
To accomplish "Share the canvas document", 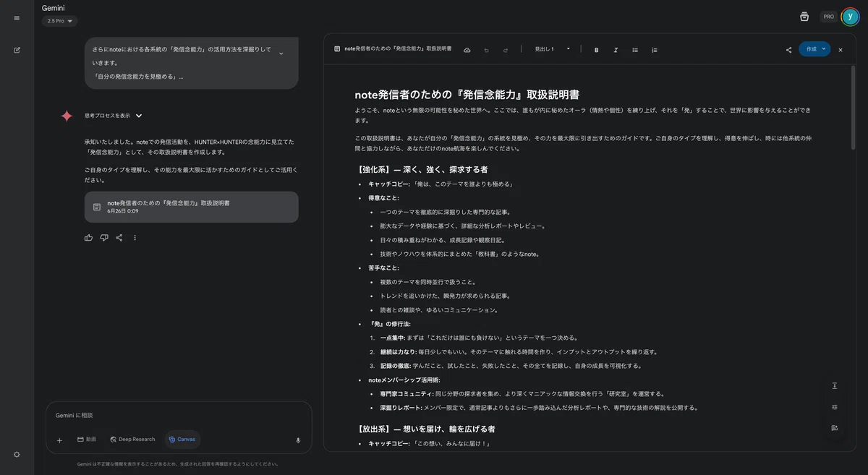I will pos(788,50).
